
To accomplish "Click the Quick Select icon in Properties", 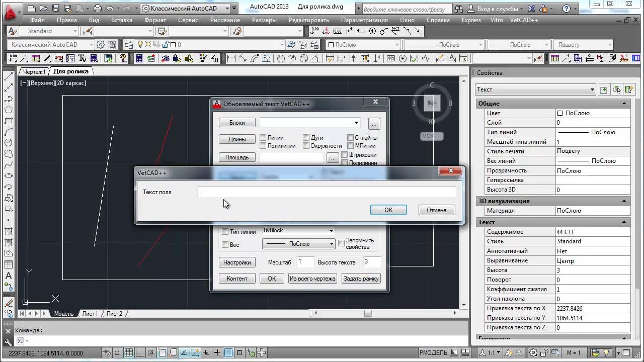I will click(629, 89).
